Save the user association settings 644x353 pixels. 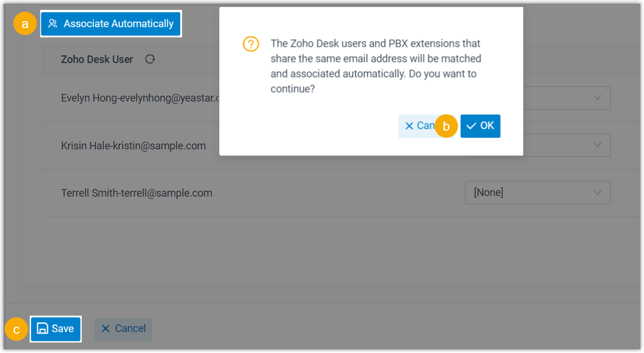[56, 328]
